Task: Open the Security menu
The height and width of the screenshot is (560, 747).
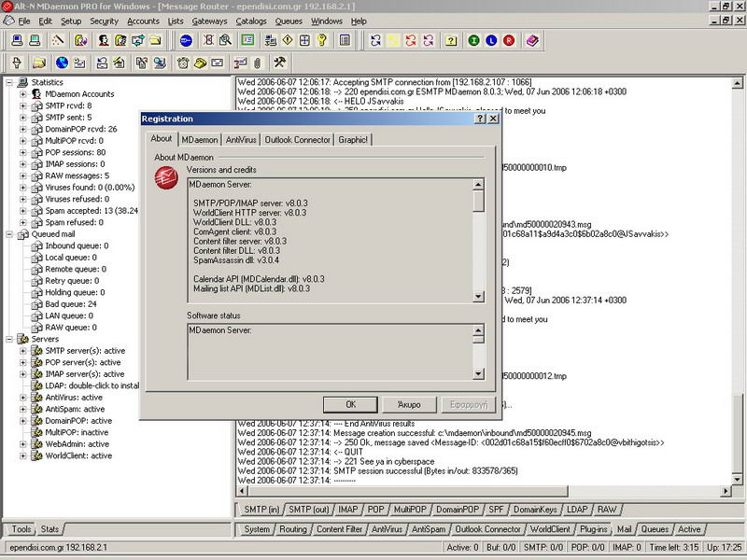Action: 104,21
